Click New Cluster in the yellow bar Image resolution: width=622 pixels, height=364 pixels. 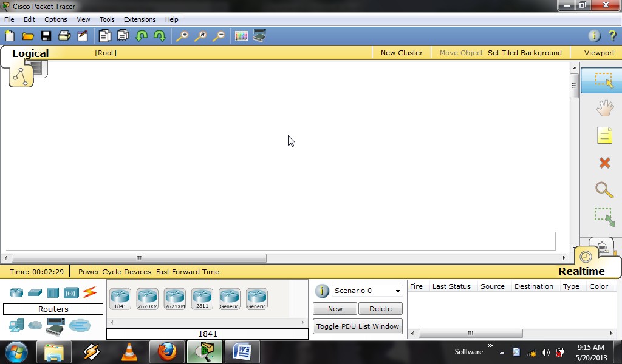click(402, 53)
